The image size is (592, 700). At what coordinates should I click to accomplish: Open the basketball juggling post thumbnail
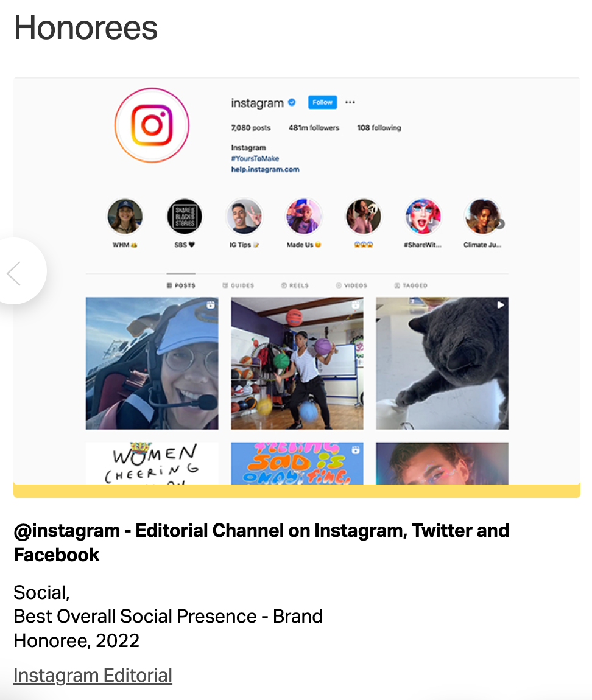(x=297, y=363)
